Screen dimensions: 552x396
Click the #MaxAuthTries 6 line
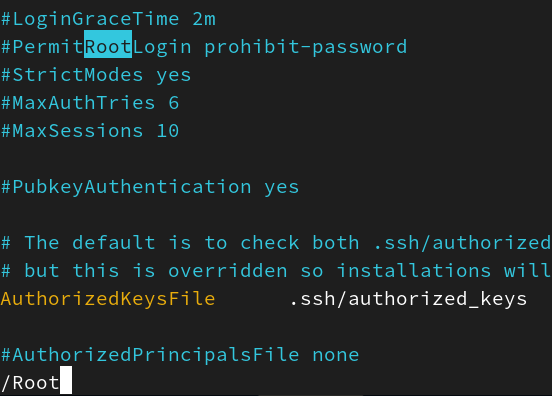[x=90, y=103]
